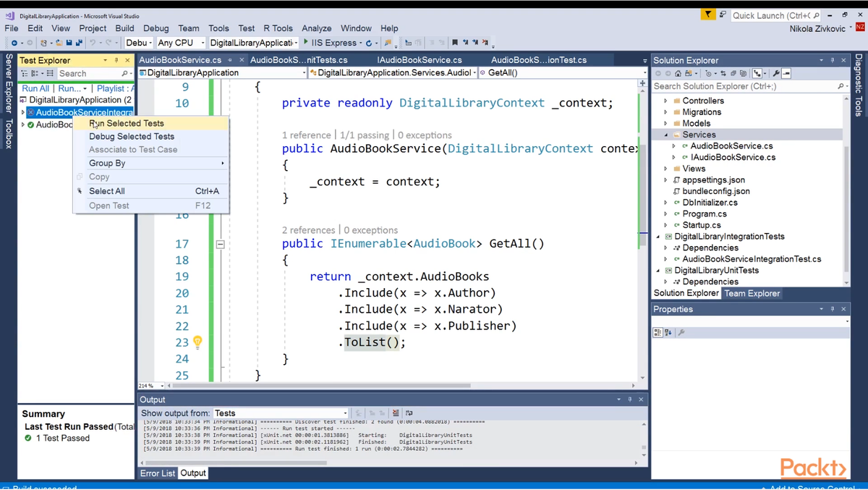
Task: Toggle Word Wrap in Output toolbar
Action: [409, 413]
